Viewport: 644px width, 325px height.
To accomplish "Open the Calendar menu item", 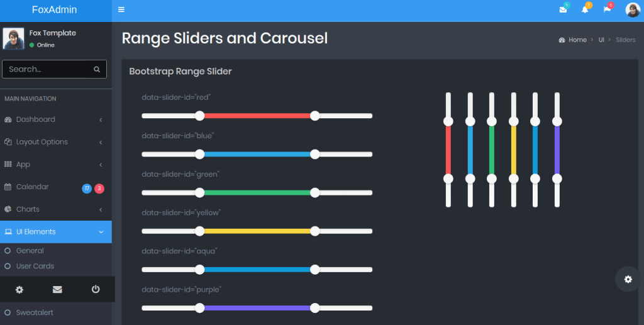I will click(32, 187).
